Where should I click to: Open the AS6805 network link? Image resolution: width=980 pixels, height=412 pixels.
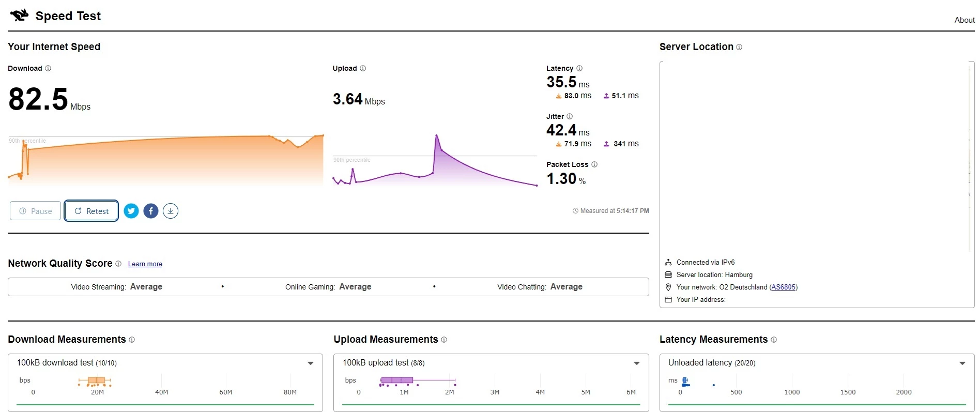pyautogui.click(x=784, y=287)
